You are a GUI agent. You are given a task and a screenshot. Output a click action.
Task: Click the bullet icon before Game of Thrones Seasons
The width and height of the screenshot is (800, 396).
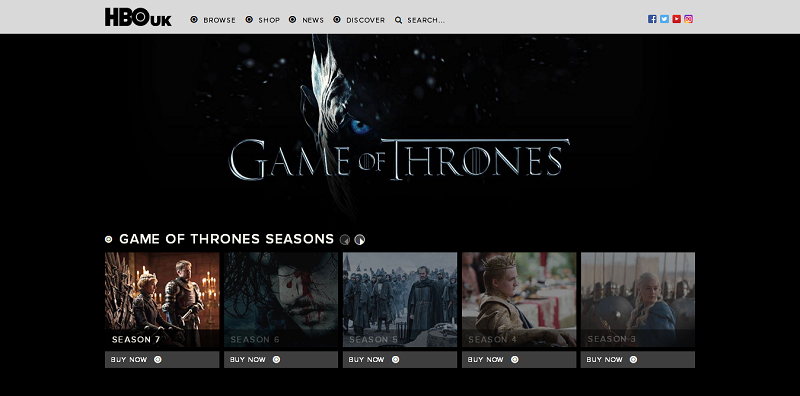coord(108,239)
